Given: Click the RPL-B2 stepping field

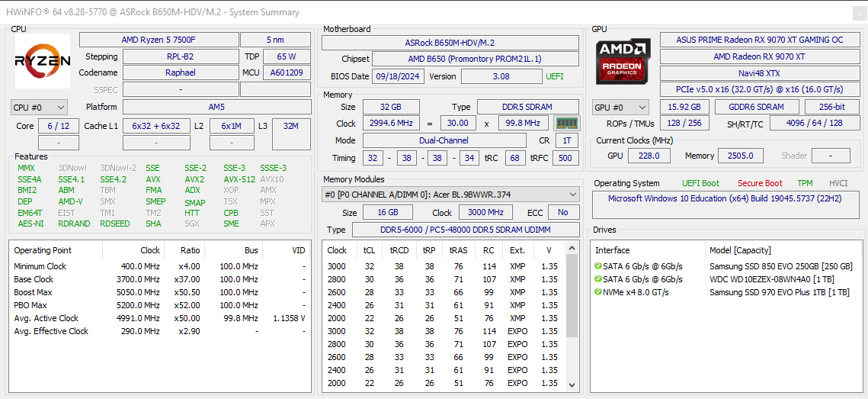Looking at the screenshot, I should (181, 56).
